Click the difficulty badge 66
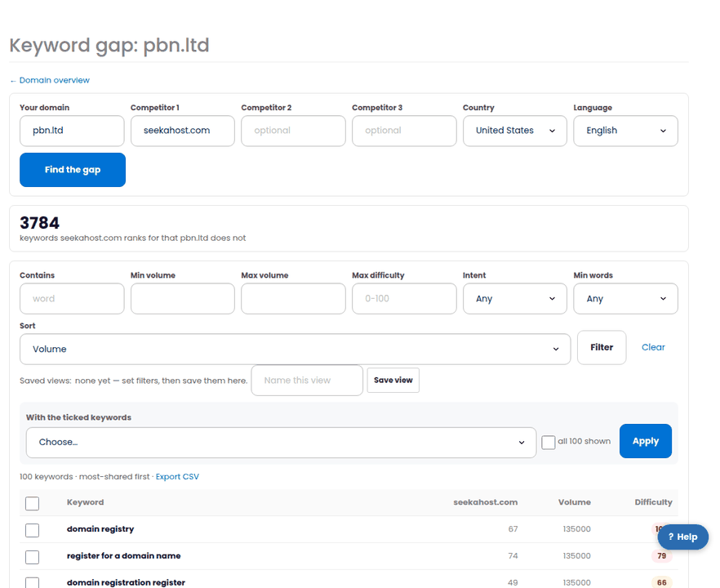 pyautogui.click(x=662, y=582)
